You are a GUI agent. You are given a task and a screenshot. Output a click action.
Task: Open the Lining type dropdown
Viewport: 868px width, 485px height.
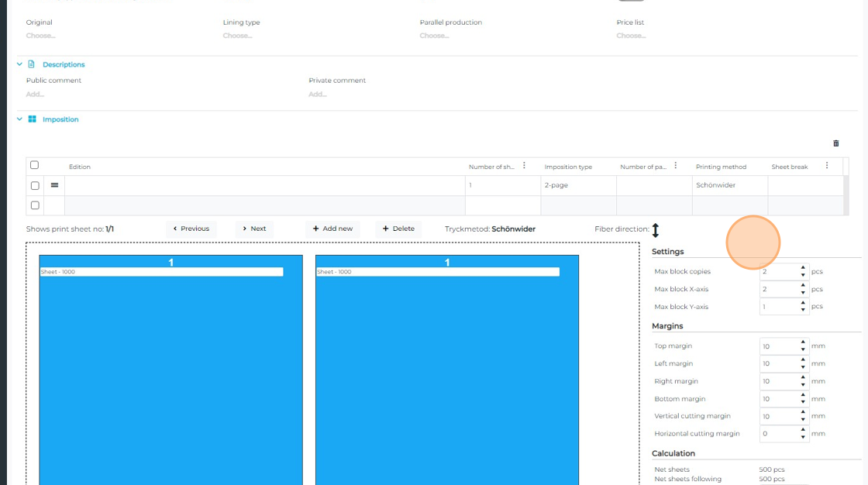(x=236, y=36)
